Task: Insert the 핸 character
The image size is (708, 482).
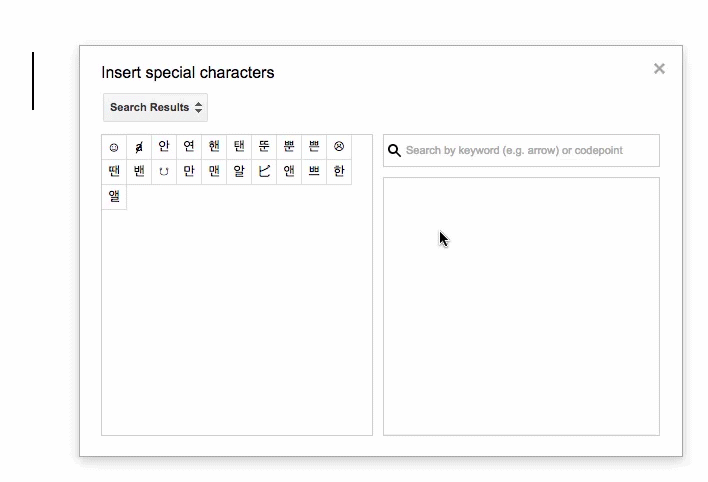Action: click(x=214, y=147)
